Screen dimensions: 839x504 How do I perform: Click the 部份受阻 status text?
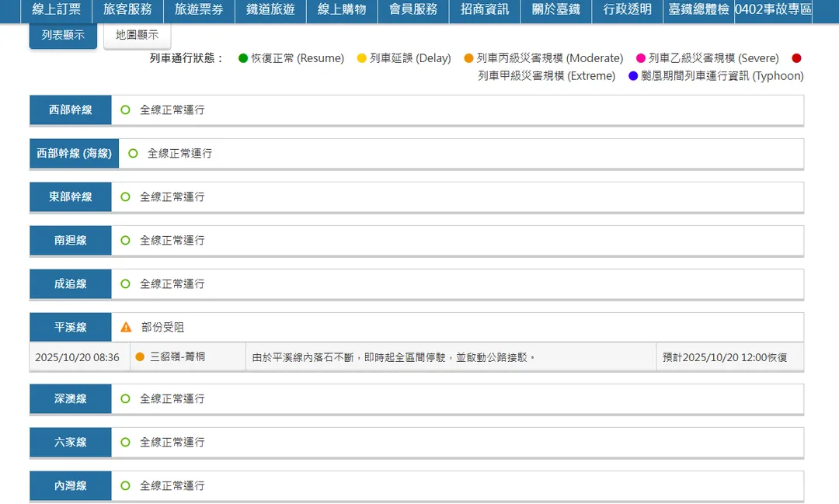(162, 328)
